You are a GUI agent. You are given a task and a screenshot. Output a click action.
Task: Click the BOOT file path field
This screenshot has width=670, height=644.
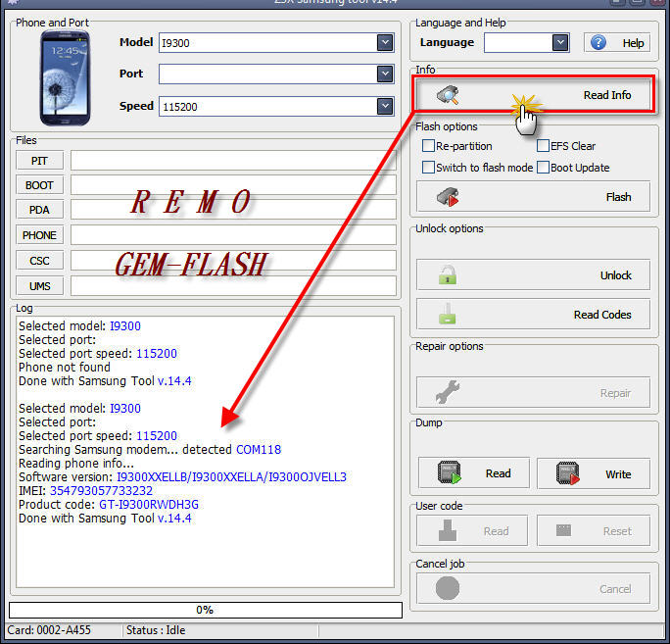pos(233,185)
